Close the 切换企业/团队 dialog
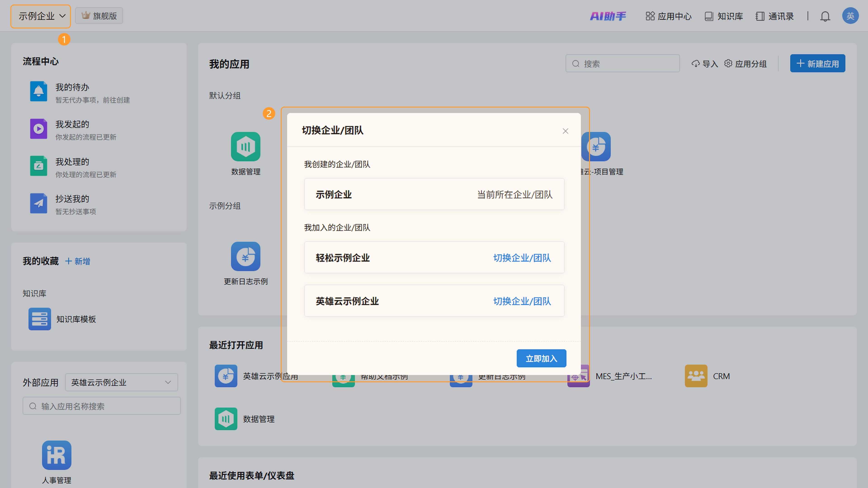Image resolution: width=868 pixels, height=488 pixels. tap(565, 131)
